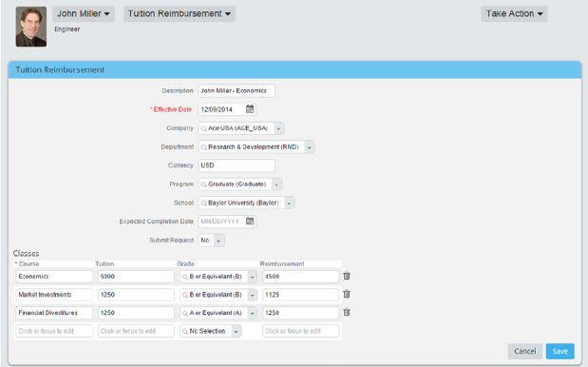Viewport: 588px width, 367px height.
Task: Expand grade dropdown for Economics row
Action: point(253,277)
